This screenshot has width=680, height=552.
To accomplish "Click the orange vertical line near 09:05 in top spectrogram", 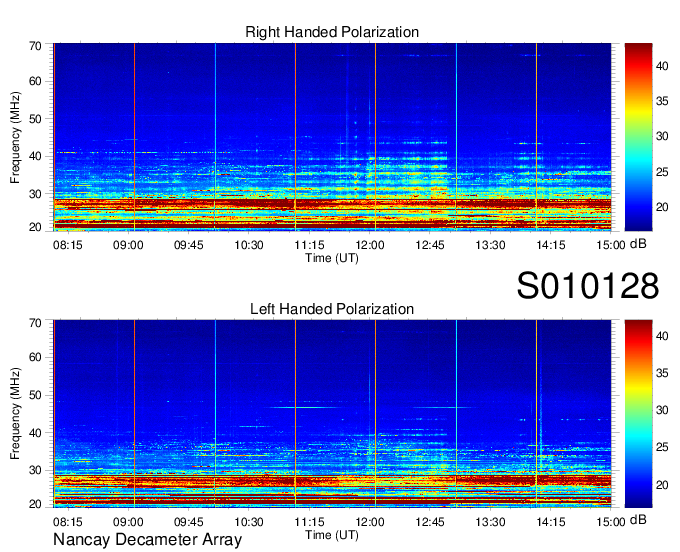I will (x=134, y=137).
